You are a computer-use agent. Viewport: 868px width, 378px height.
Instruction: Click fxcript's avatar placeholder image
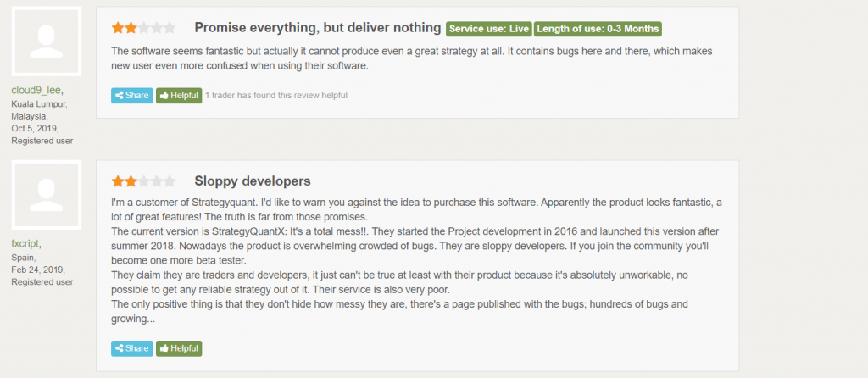pos(47,195)
